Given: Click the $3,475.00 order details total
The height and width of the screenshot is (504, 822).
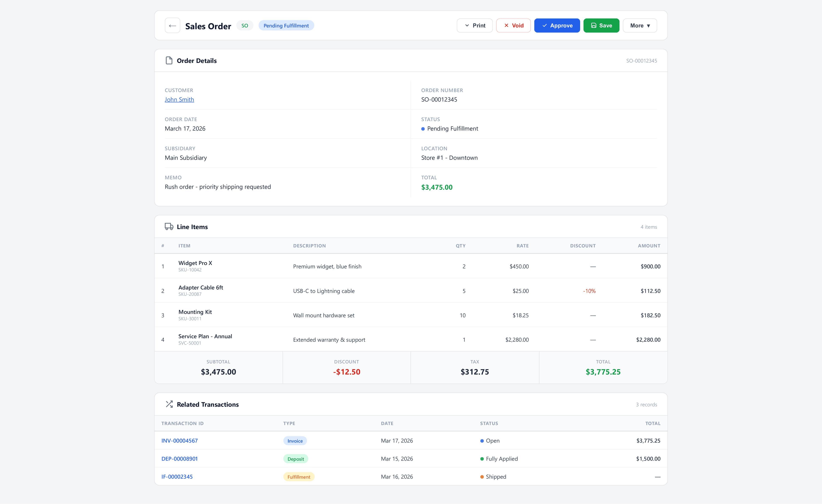Looking at the screenshot, I should pos(437,187).
